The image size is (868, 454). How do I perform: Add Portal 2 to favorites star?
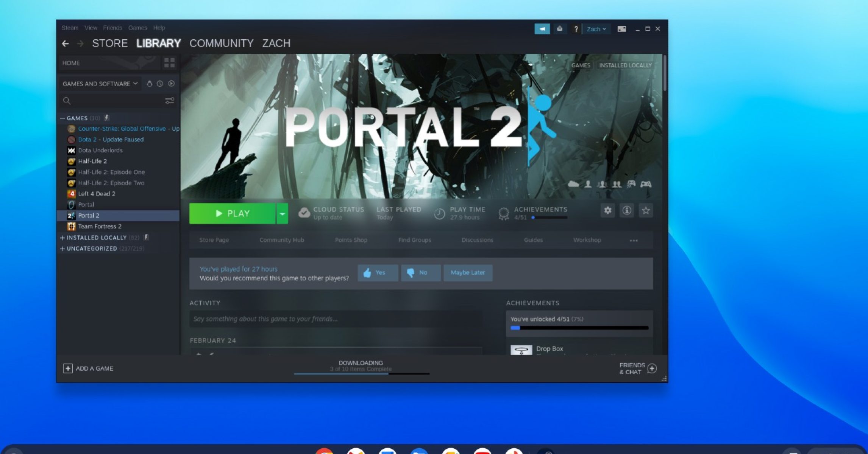click(x=646, y=210)
